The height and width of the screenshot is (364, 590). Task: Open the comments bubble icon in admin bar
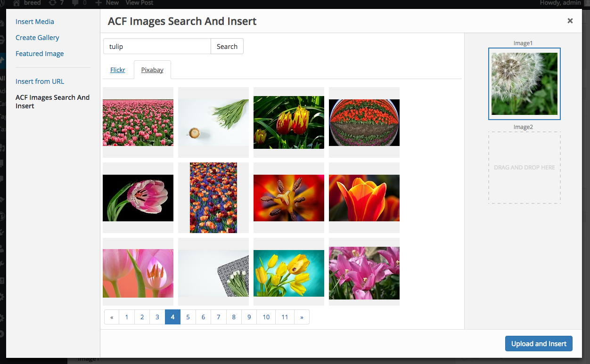coord(75,3)
